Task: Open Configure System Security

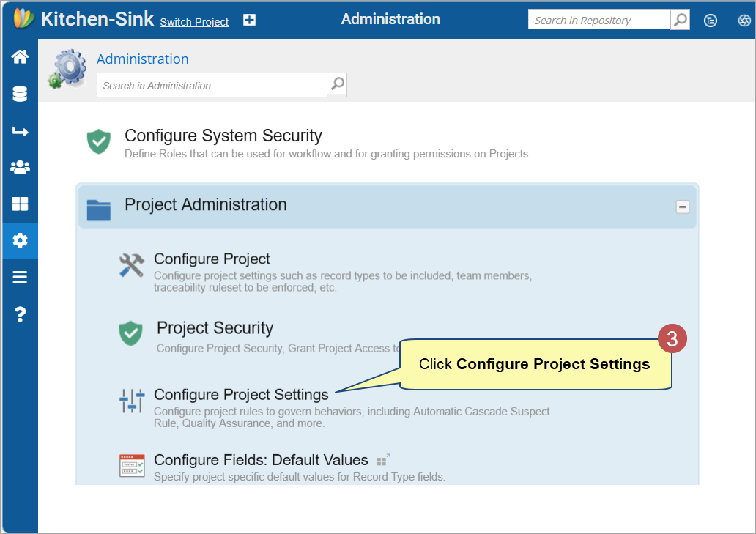Action: pos(223,136)
